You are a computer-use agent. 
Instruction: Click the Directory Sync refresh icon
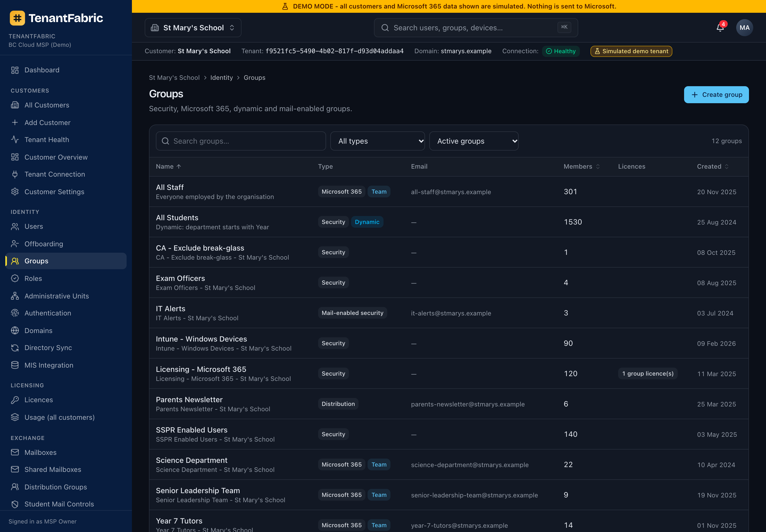pyautogui.click(x=15, y=348)
